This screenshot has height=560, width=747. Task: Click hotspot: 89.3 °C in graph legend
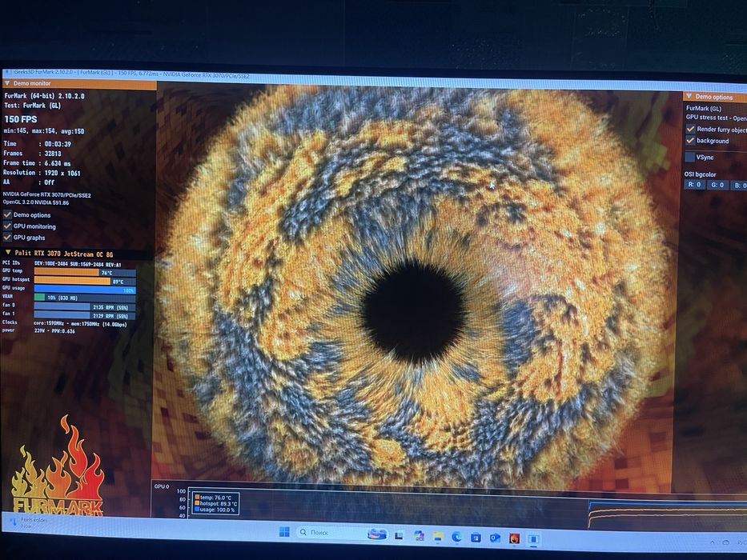click(x=216, y=503)
